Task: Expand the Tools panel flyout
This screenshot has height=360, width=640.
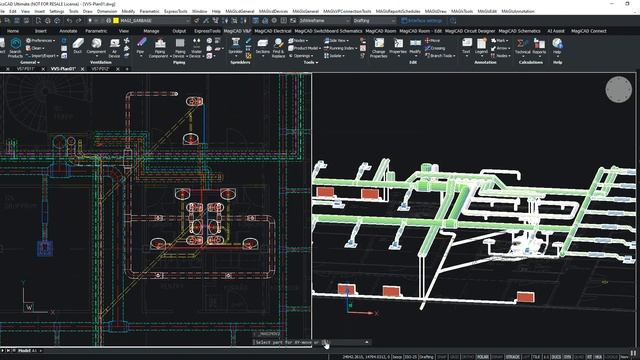Action: [311, 62]
